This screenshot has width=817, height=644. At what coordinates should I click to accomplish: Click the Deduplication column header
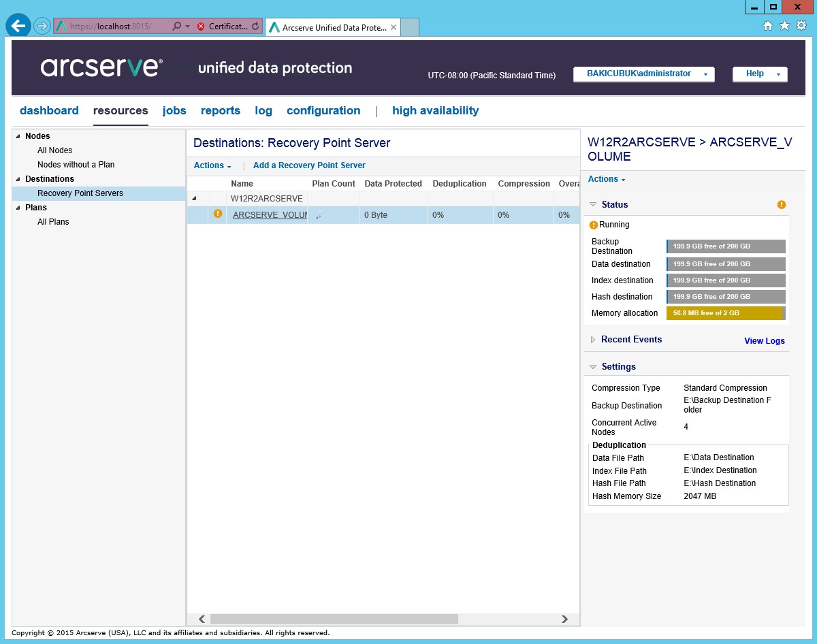click(x=460, y=184)
